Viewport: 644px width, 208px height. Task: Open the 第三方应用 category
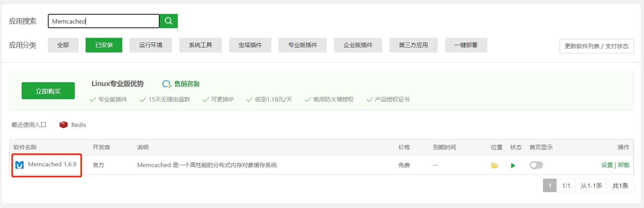(413, 45)
